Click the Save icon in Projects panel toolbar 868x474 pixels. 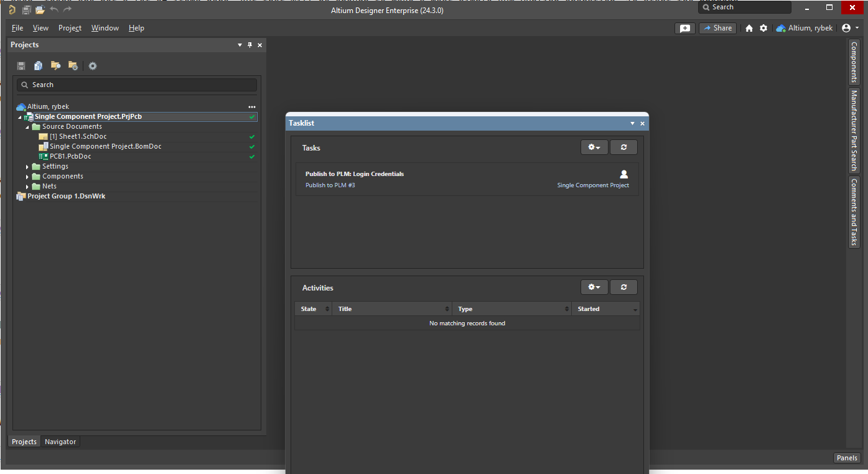tap(21, 66)
